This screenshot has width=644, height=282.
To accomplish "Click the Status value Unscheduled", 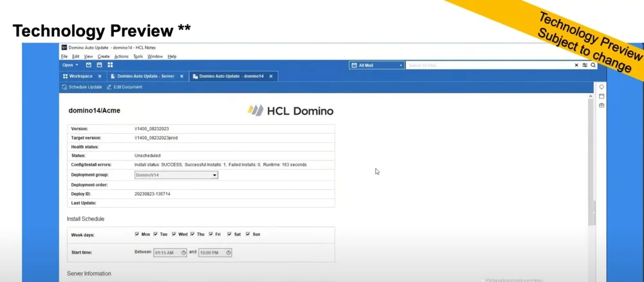I will [x=147, y=156].
